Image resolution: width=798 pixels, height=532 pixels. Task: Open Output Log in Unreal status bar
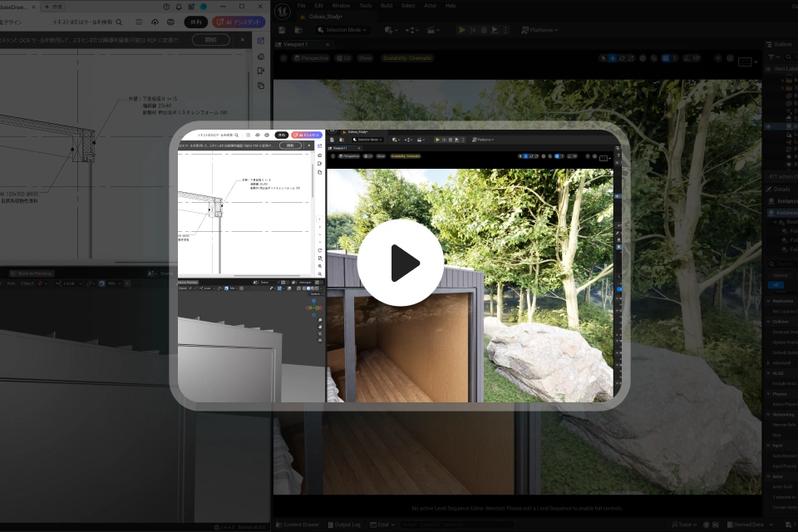coord(344,525)
